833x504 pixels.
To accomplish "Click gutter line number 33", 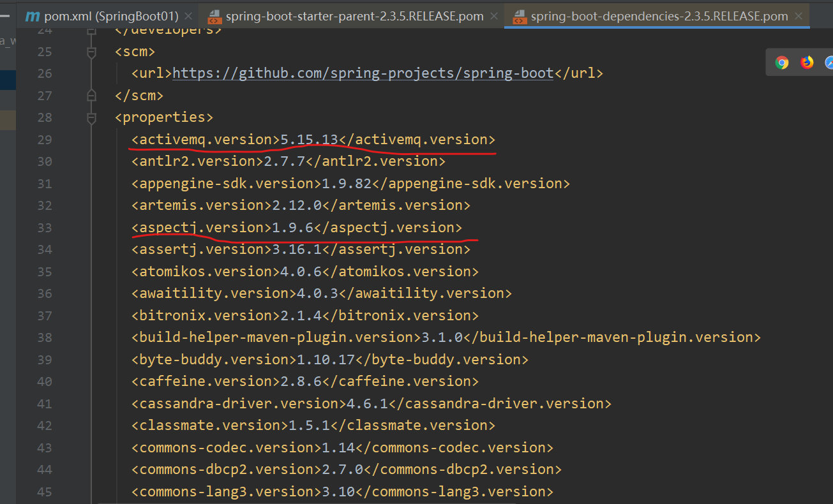I will pyautogui.click(x=45, y=227).
